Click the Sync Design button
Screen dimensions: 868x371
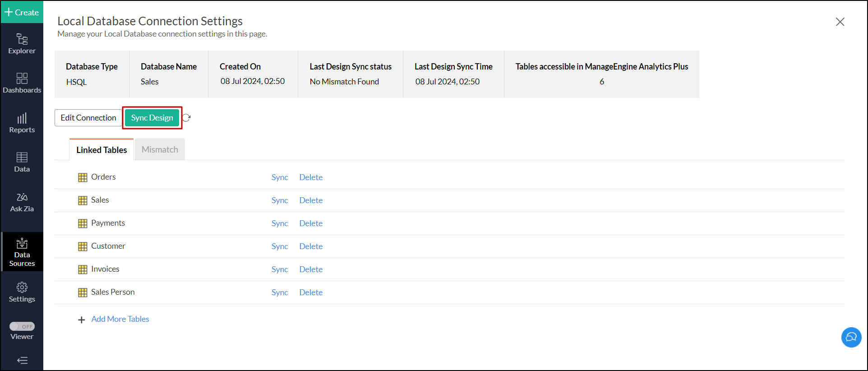pyautogui.click(x=152, y=118)
